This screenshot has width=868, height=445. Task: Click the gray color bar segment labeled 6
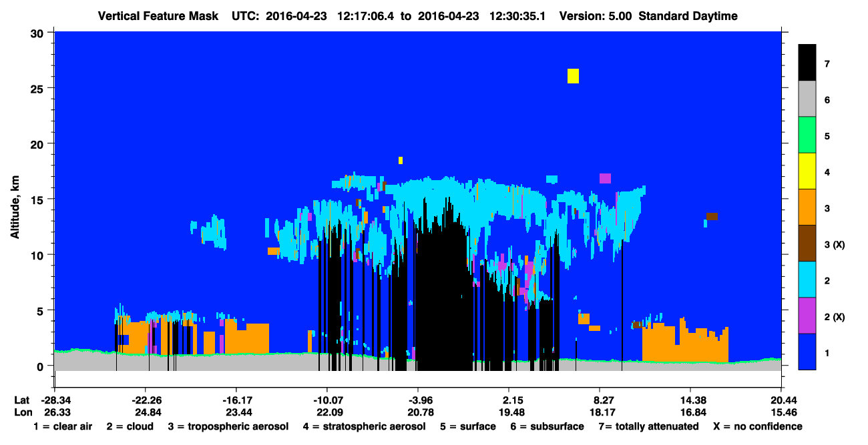coord(807,99)
